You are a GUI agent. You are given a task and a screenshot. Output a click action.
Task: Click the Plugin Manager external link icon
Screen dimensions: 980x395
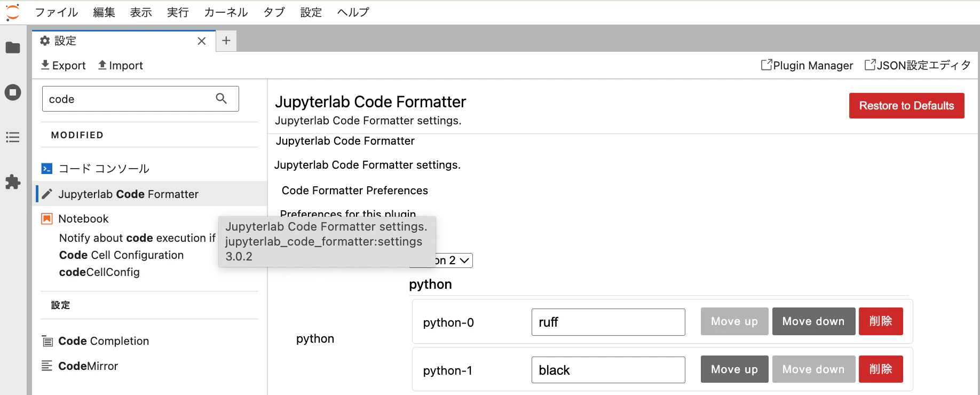click(766, 65)
